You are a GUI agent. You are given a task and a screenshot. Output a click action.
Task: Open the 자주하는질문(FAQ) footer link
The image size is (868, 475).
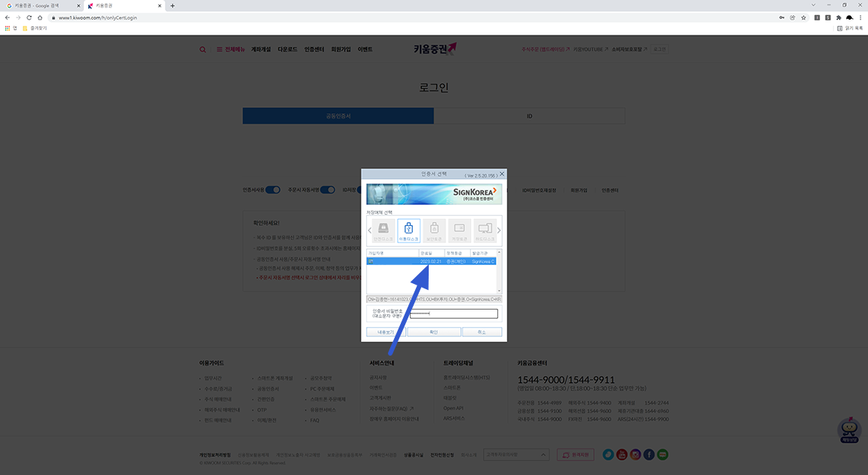(392, 409)
